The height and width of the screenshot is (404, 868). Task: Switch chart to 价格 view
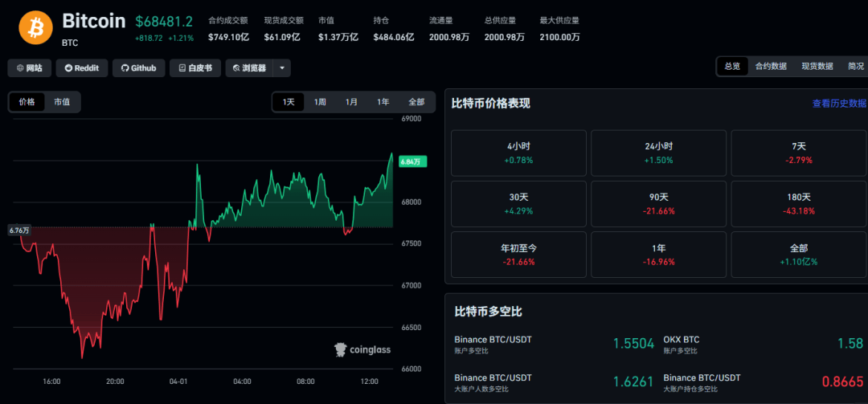coord(27,102)
